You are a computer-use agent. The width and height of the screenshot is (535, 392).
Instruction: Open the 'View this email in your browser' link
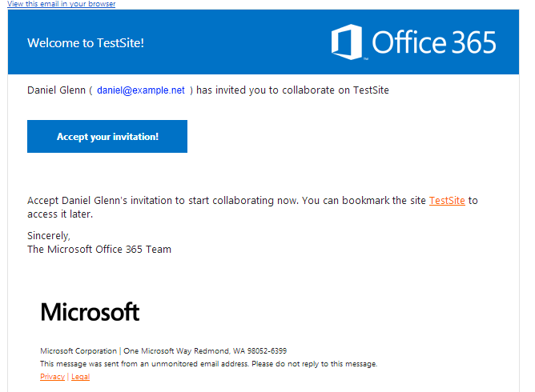[x=61, y=4]
